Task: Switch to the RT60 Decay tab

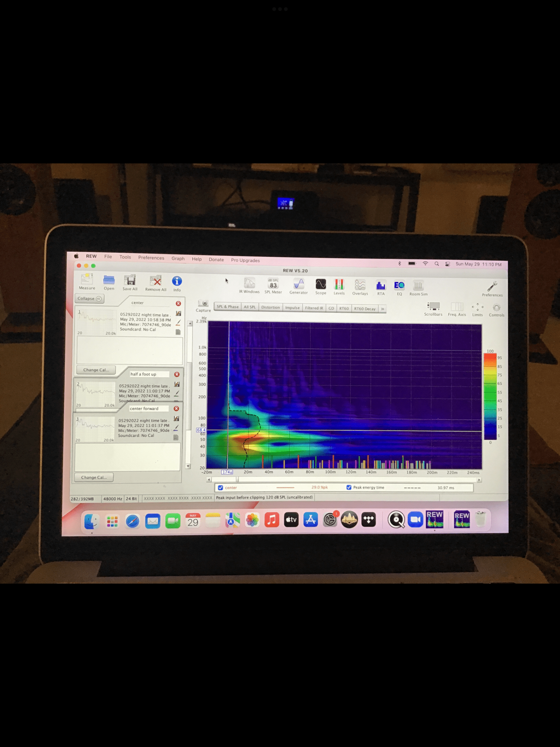Action: pyautogui.click(x=365, y=309)
